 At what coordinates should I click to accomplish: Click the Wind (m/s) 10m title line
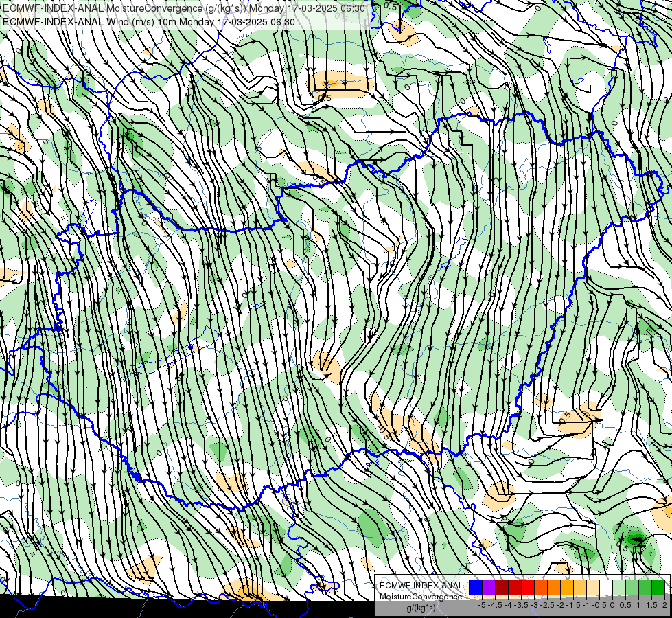149,22
